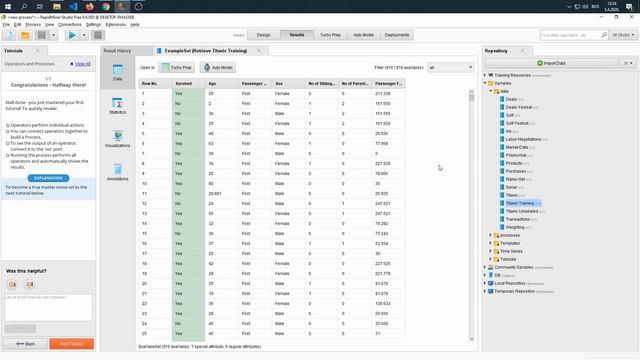Open the Visualizations view icon
Screen dimensions: 640x360
pyautogui.click(x=118, y=139)
